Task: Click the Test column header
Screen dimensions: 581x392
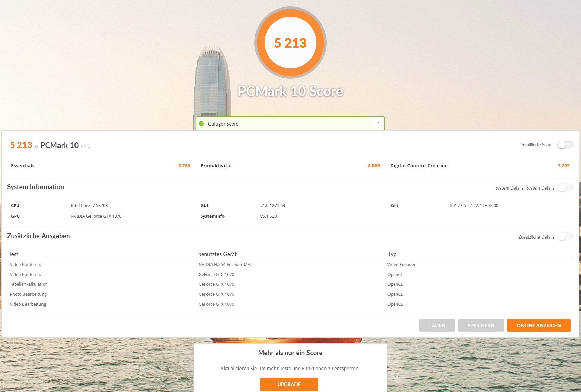Action: coord(13,254)
